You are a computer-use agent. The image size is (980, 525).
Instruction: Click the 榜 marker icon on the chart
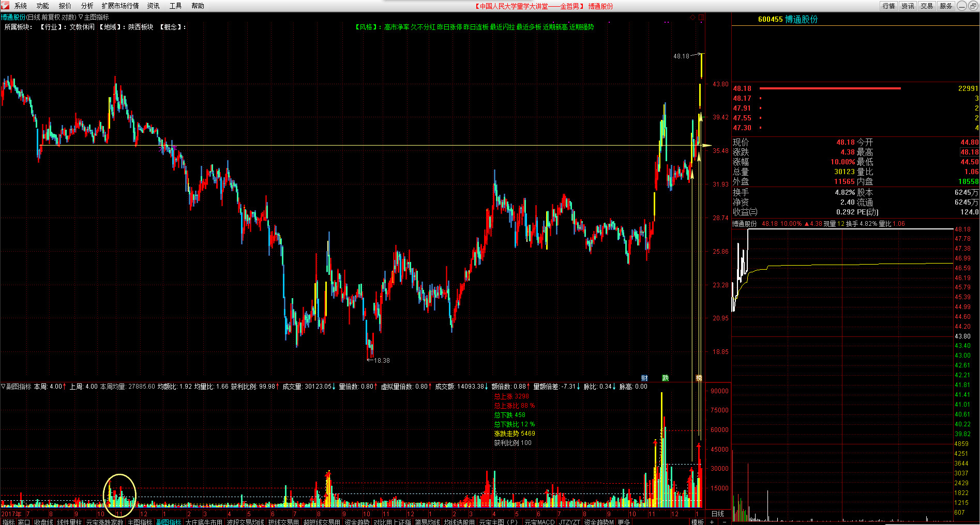[699, 378]
